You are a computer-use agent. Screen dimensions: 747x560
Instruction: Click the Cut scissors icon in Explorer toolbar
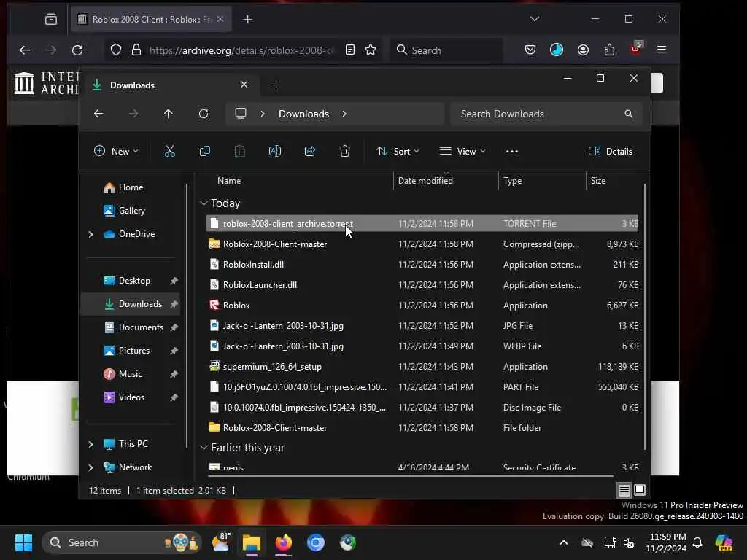pos(169,152)
